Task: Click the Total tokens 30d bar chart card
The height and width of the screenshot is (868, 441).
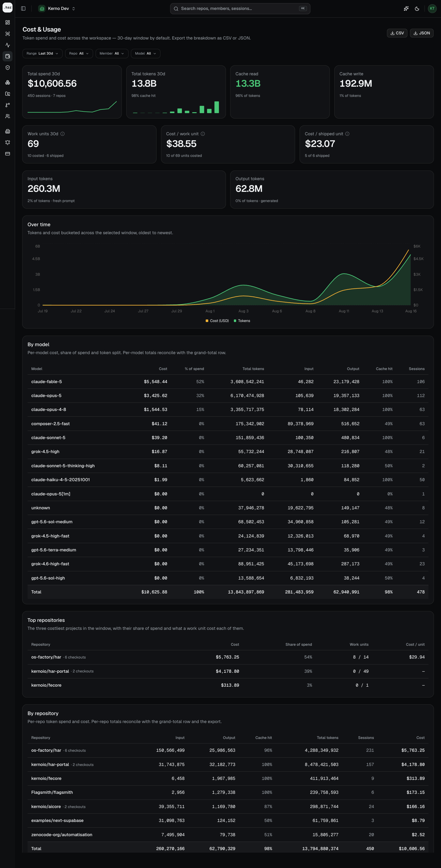Action: [x=176, y=92]
